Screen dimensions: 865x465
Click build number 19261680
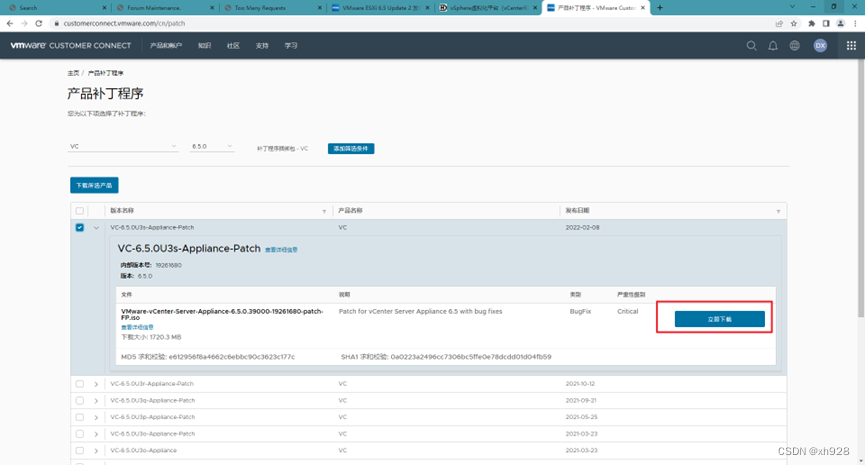point(168,265)
